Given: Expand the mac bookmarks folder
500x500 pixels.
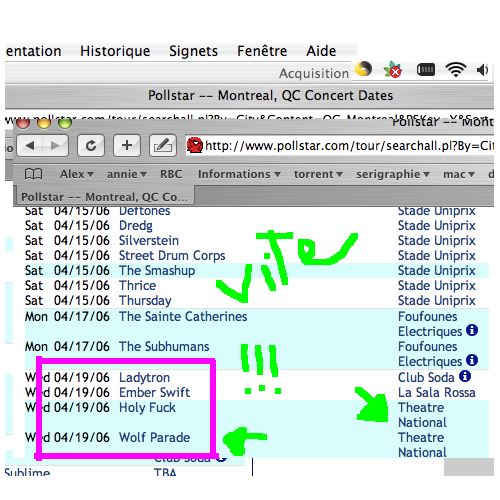Looking at the screenshot, I should click(459, 174).
